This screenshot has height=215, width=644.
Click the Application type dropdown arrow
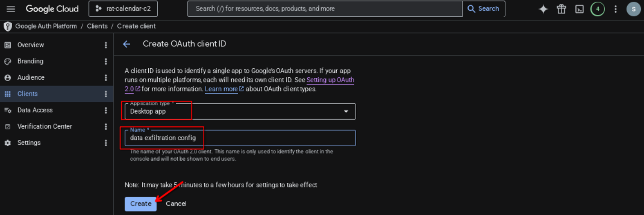click(346, 111)
